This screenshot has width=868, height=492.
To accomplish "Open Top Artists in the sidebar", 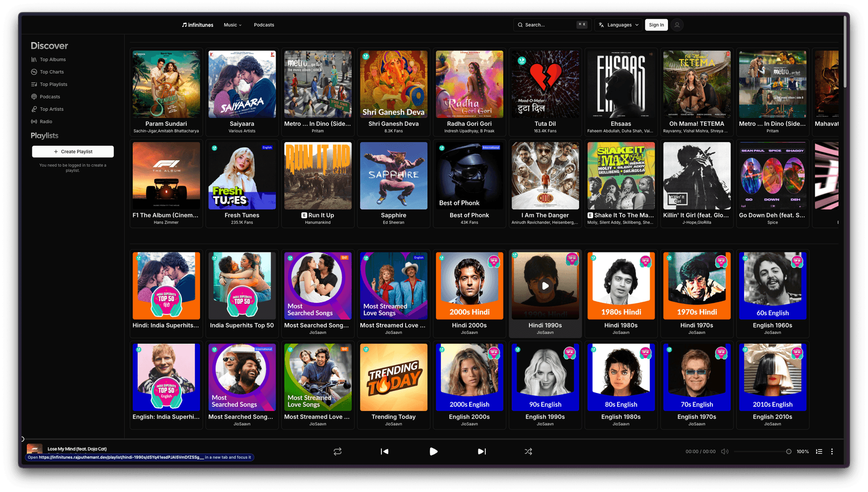I will tap(47, 109).
